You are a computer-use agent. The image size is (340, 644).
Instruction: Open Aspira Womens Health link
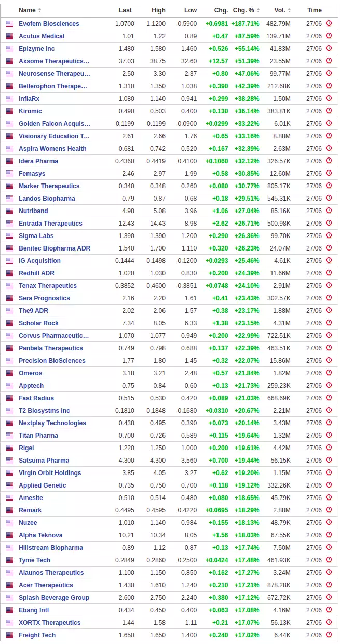click(x=52, y=149)
